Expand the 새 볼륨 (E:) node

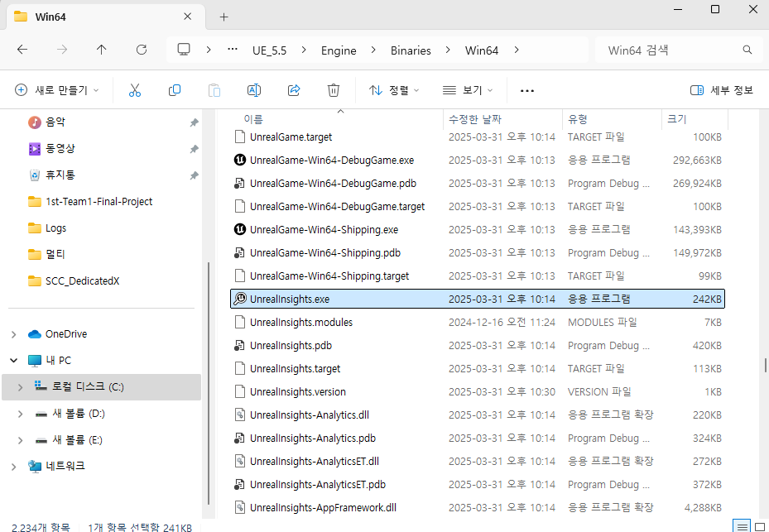tap(20, 440)
